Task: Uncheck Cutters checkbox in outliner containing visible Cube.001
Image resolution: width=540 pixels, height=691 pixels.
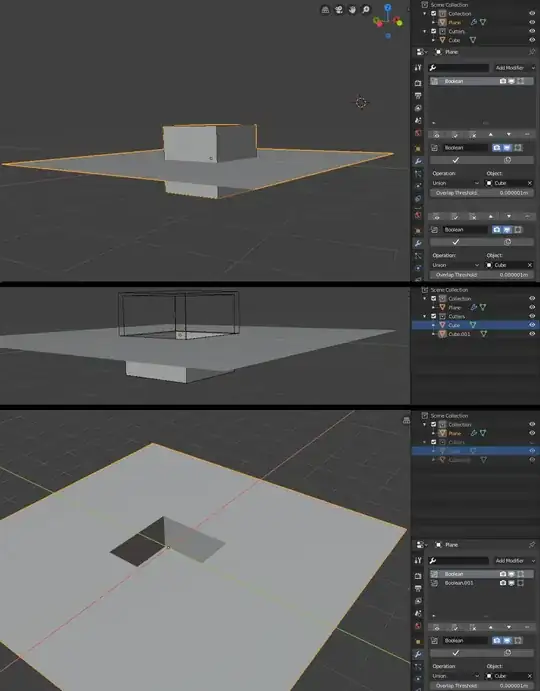Action: pos(433,316)
